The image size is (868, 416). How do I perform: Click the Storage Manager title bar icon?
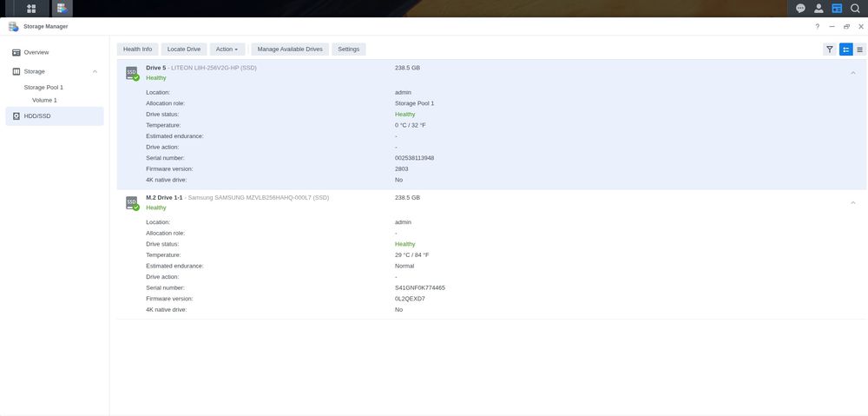13,27
